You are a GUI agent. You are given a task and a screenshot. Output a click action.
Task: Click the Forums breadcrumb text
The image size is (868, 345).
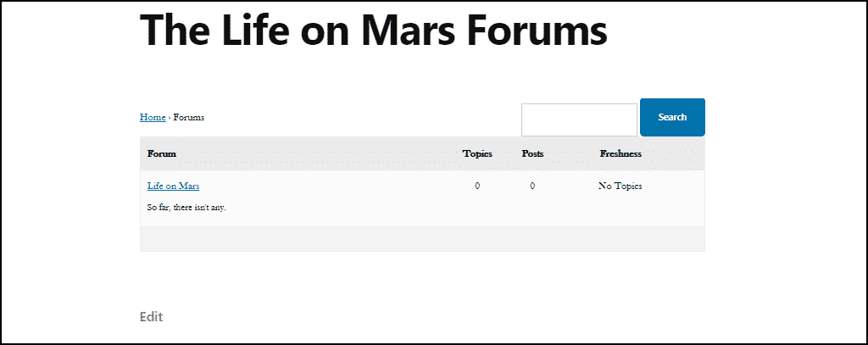coord(189,117)
